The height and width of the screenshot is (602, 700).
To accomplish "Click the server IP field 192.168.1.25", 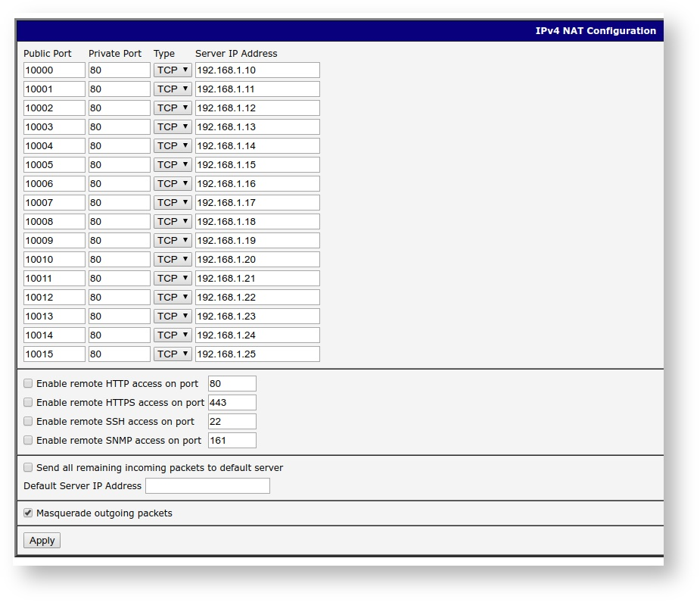I will click(257, 354).
